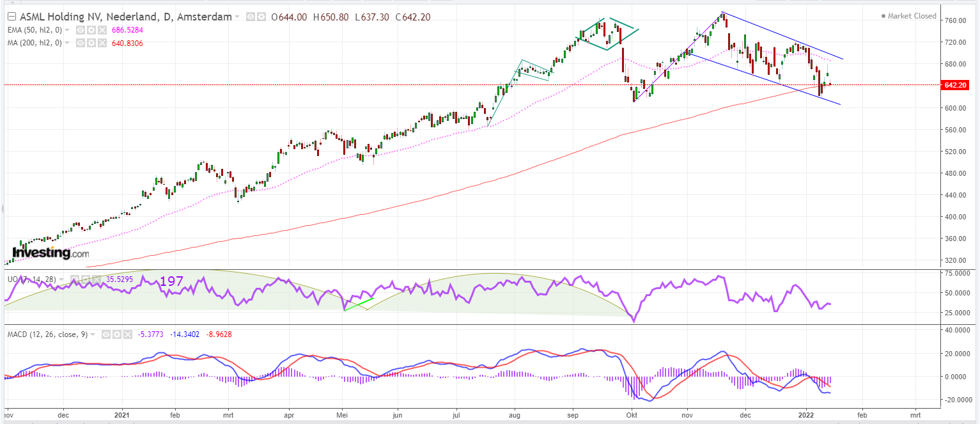The height and width of the screenshot is (424, 980).
Task: Click the EMA (50, hl2, 0) legend label
Action: [35, 30]
